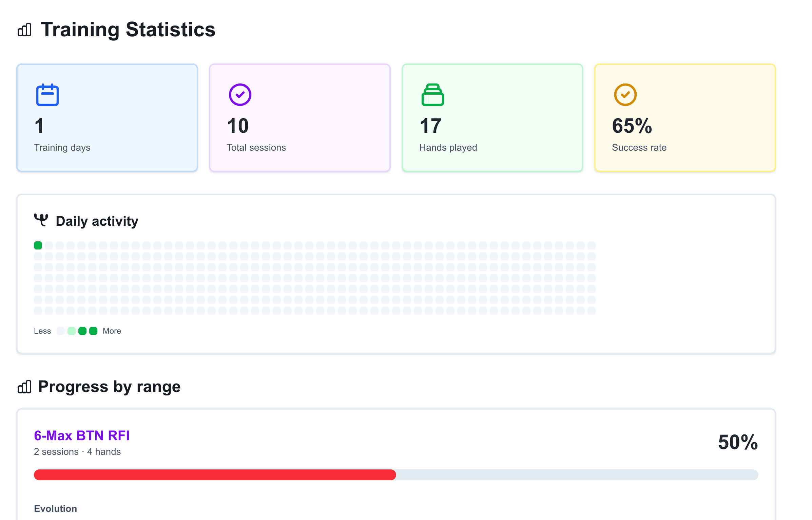This screenshot has height=520, width=812.
Task: Click the active green day in activity grid
Action: pos(38,245)
